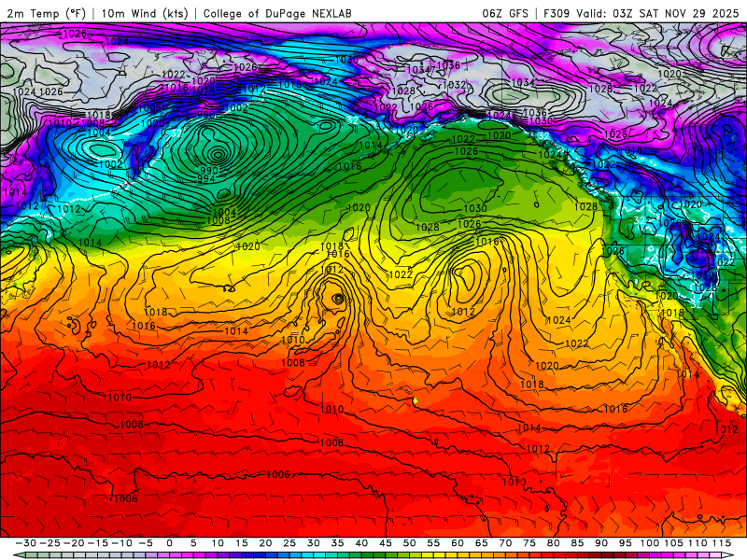Click 'F309 Valid: 03Z SAT NOV 29 2025' text
This screenshot has height=560, width=747.
[641, 13]
